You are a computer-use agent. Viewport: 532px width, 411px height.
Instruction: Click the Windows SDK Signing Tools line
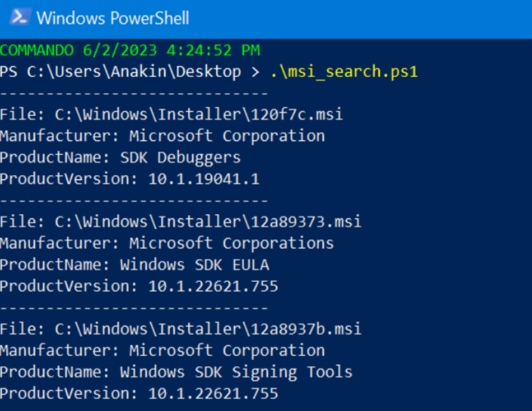pos(176,373)
